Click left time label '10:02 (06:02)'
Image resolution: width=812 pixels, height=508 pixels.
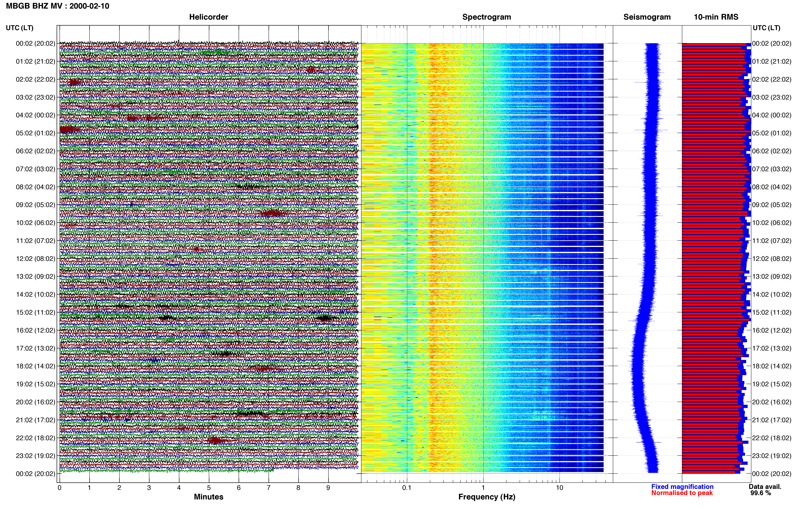[36, 223]
